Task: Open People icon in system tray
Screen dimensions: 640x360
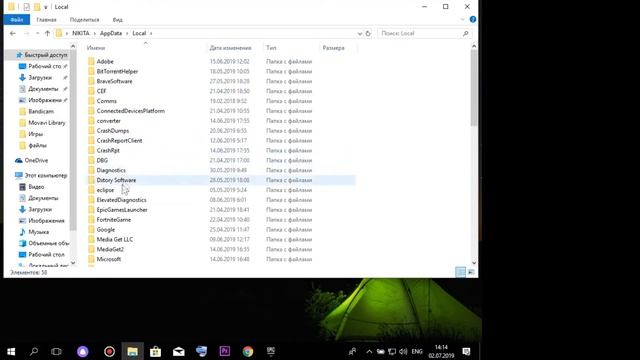Action: (x=353, y=351)
